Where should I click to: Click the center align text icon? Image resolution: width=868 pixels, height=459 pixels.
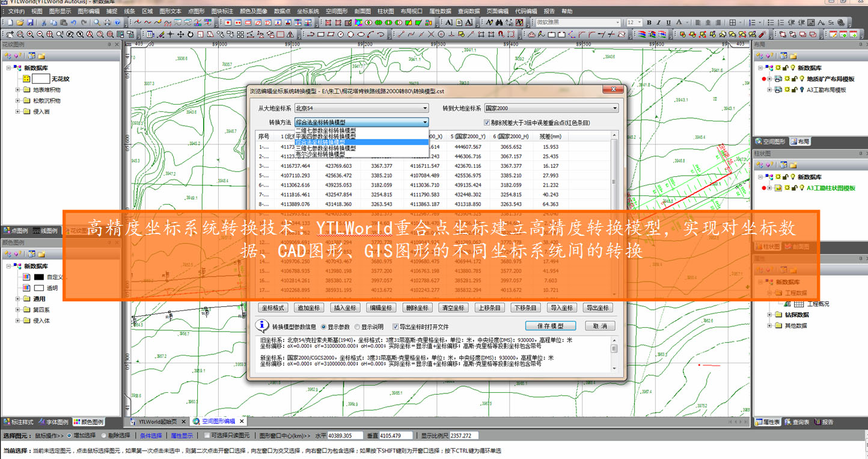pyautogui.click(x=708, y=22)
